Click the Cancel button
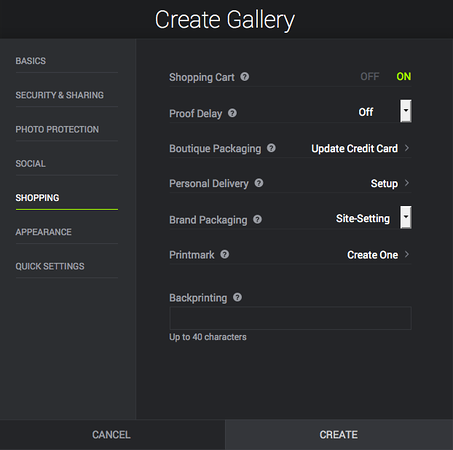This screenshot has height=450, width=453. pyautogui.click(x=111, y=435)
